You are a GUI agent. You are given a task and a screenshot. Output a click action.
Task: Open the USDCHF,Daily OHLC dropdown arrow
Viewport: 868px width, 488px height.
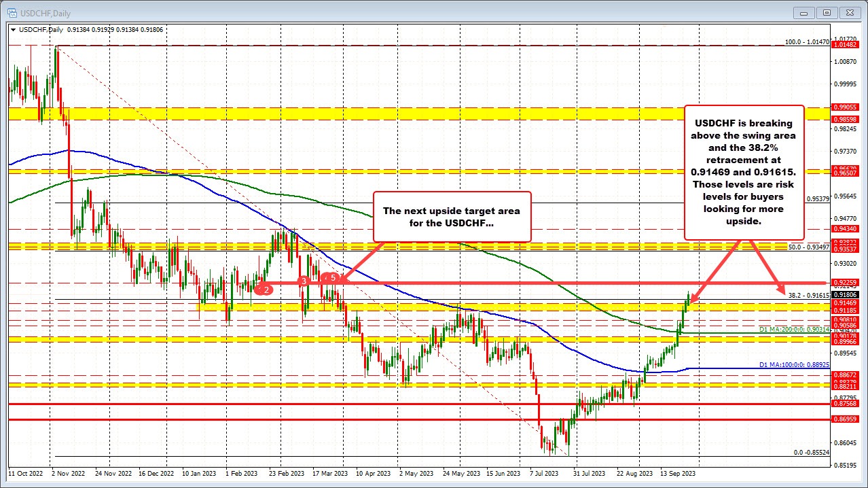(14, 29)
